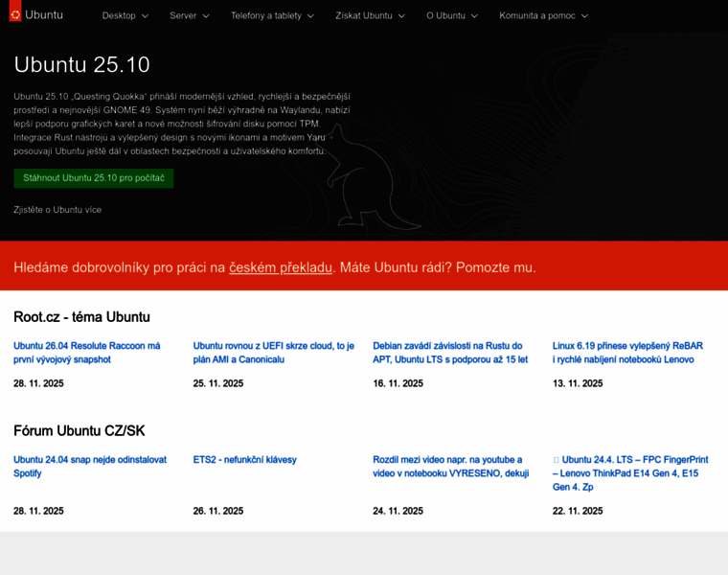Open the českém překladu link
Viewport: 728px width, 575px height.
coord(281,267)
